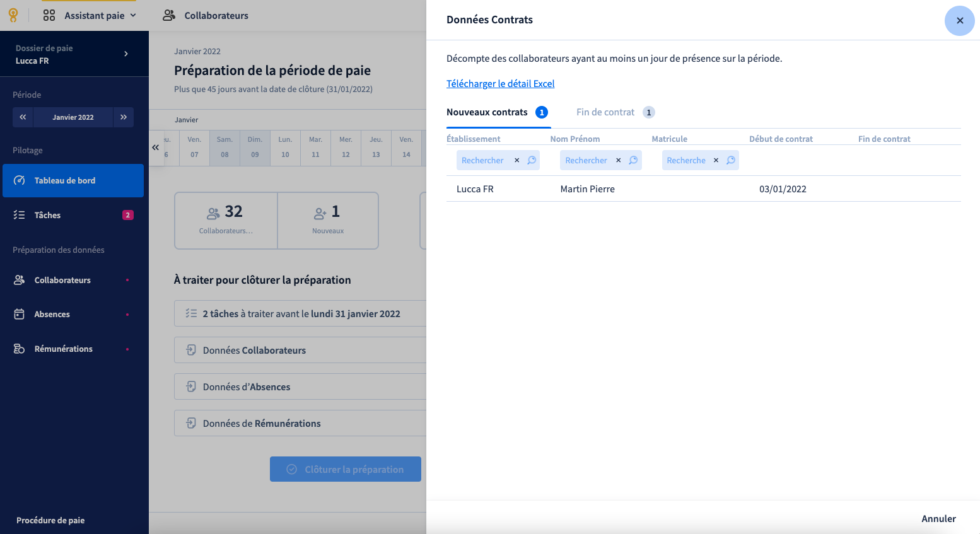Download detail via Télécharger le détail Excel
This screenshot has height=534, width=980.
[x=500, y=83]
